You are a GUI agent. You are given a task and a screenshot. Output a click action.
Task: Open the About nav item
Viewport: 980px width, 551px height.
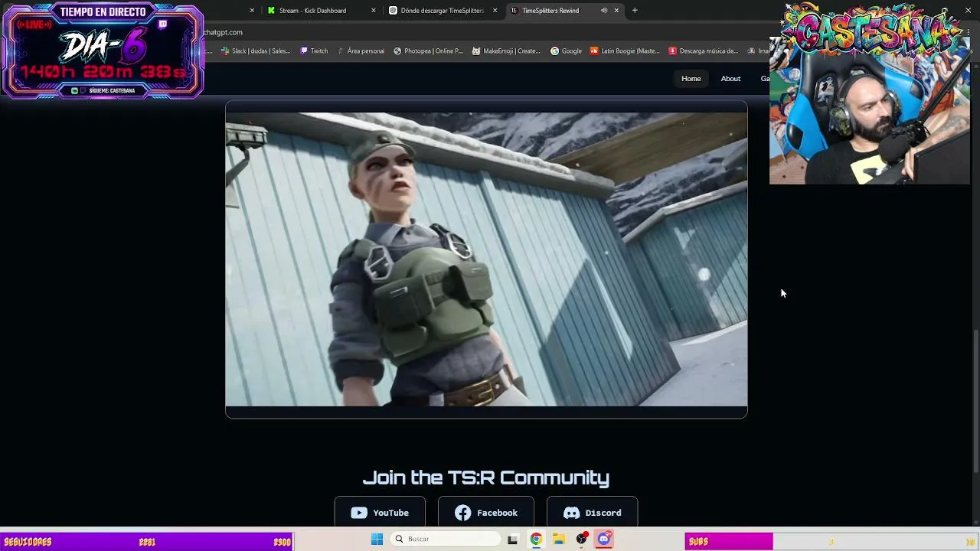pyautogui.click(x=730, y=79)
